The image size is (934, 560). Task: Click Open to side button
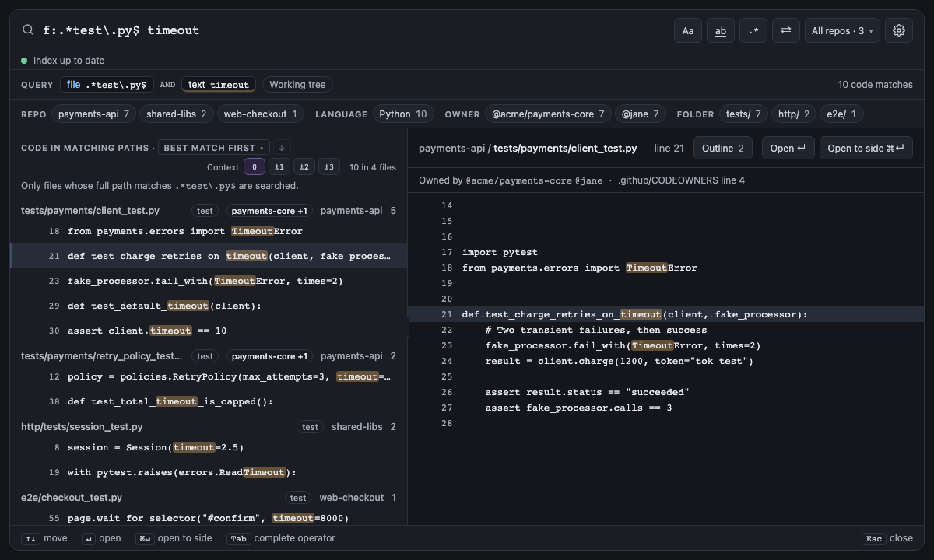click(866, 149)
